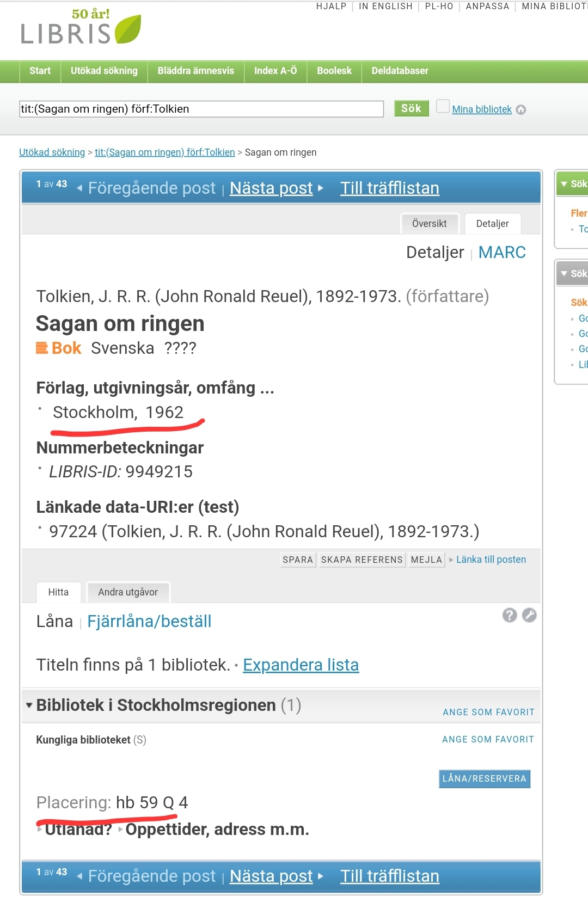Enable the Mina bibliotek checkbox
Image resolution: width=588 pixels, height=921 pixels.
(443, 106)
